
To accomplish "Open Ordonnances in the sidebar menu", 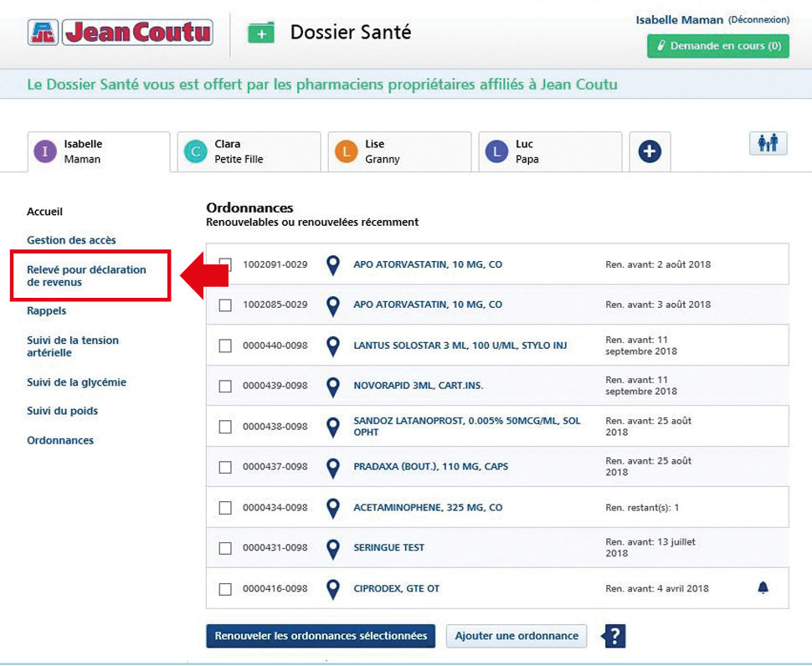I will pyautogui.click(x=60, y=440).
